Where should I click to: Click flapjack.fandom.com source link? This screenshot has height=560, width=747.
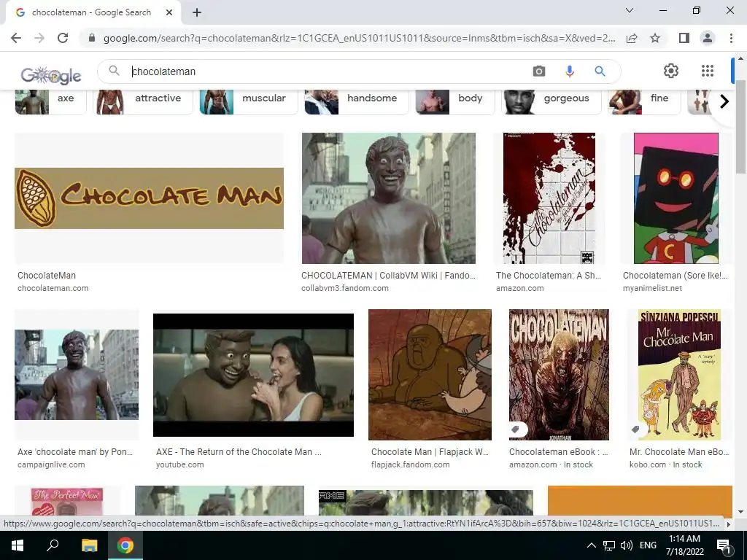pyautogui.click(x=410, y=464)
